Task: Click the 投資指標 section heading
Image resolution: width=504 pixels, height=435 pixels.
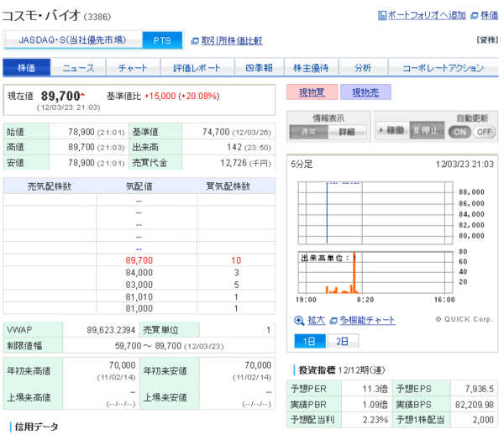Action: click(x=317, y=370)
